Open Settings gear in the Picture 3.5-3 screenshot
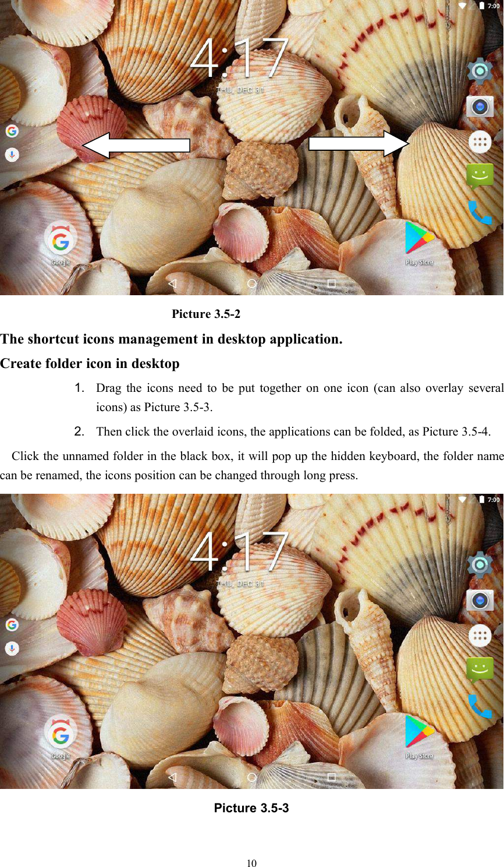Screen dimensions: 504x867 coord(480,564)
